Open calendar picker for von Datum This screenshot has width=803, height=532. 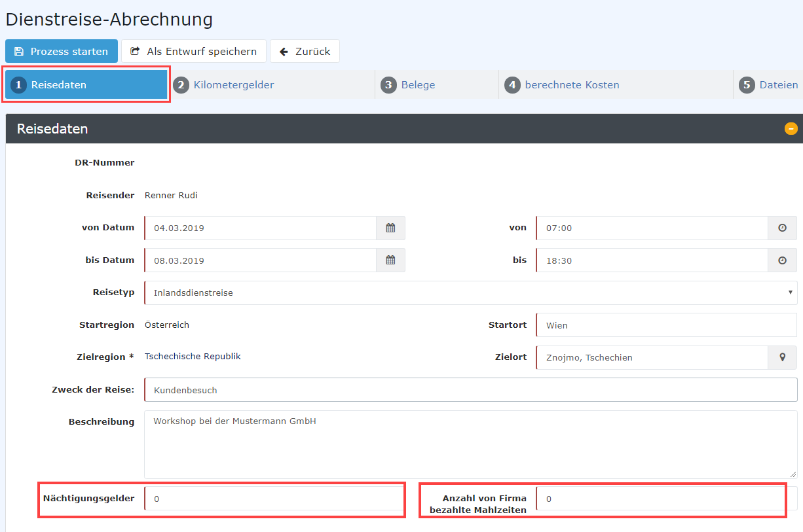coord(390,228)
